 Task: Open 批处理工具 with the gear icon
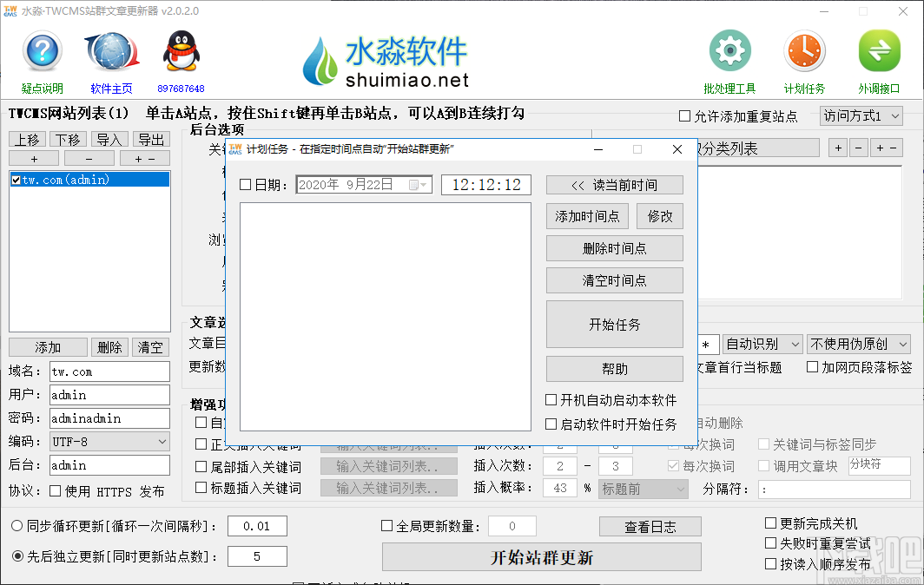click(x=729, y=50)
